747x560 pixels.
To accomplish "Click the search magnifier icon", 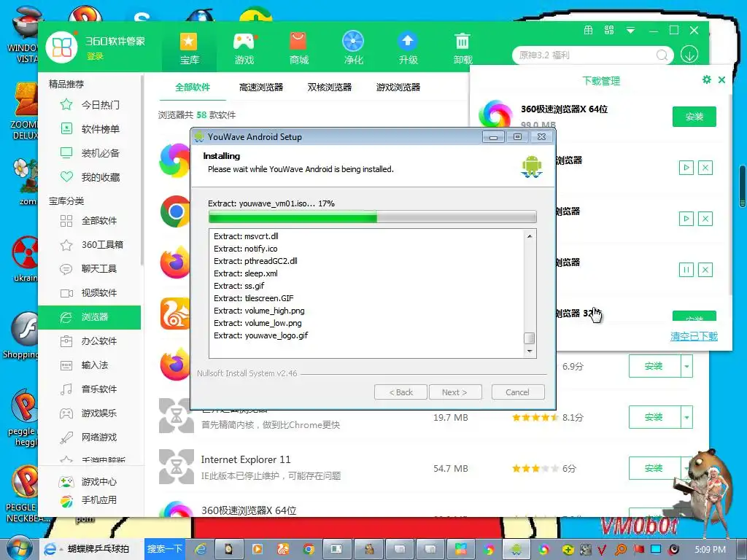I will [x=662, y=55].
